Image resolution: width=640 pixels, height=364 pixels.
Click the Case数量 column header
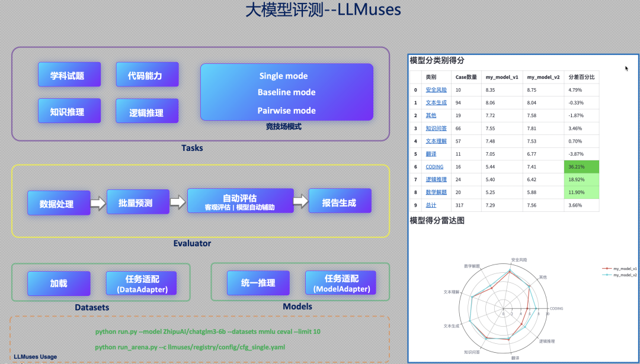click(466, 77)
